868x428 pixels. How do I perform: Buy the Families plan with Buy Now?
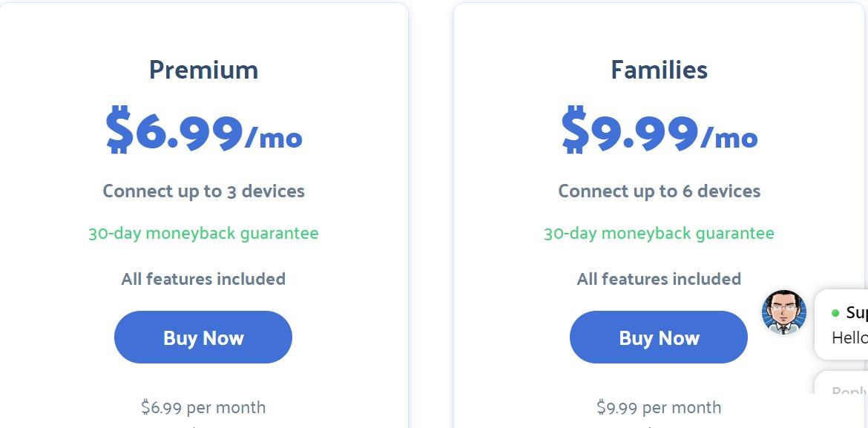pos(659,338)
